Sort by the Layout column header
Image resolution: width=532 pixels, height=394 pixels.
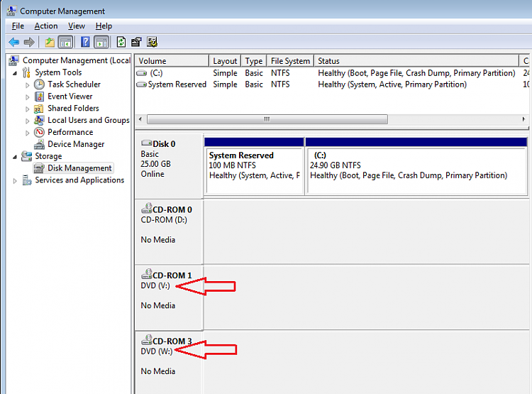225,61
